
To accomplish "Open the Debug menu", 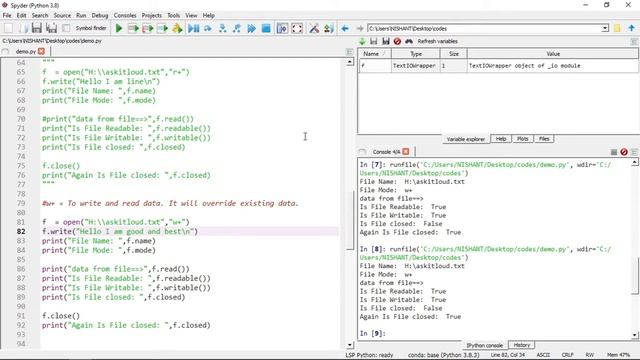I will click(x=100, y=15).
